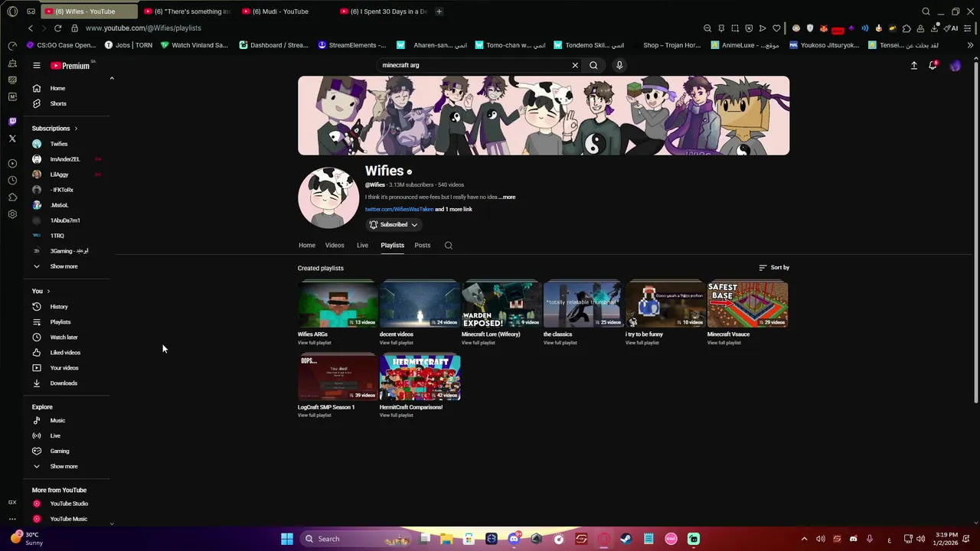The height and width of the screenshot is (551, 980).
Task: Open browser downloads icon
Action: coord(934,28)
